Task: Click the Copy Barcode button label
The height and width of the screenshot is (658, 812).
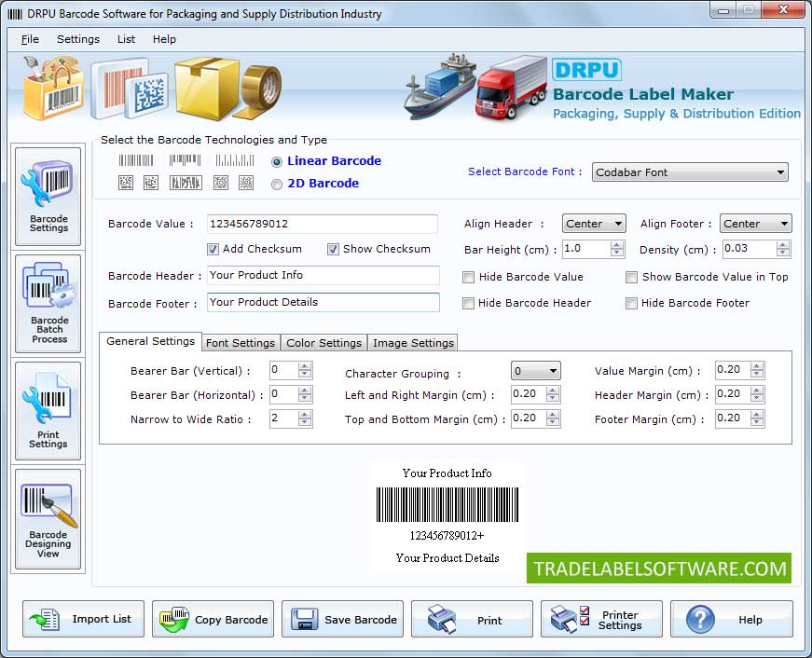Action: (x=231, y=620)
